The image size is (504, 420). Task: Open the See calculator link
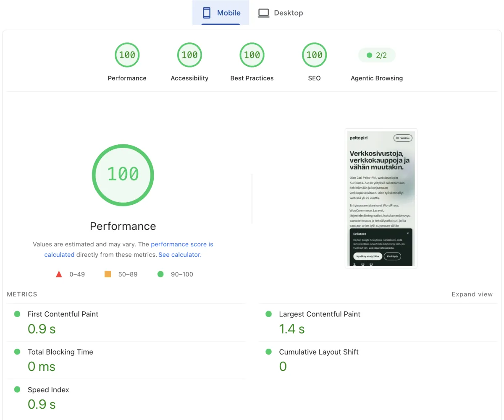[x=179, y=255]
